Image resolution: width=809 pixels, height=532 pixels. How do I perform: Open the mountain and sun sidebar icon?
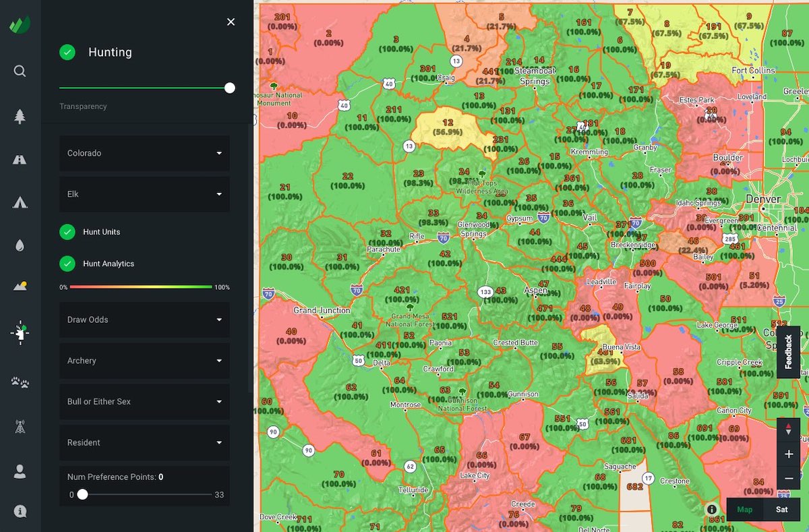pyautogui.click(x=20, y=287)
